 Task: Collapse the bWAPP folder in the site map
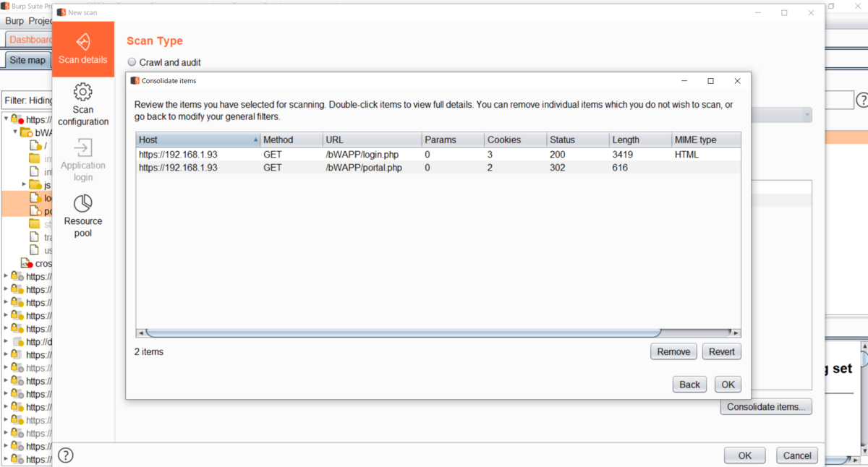click(x=15, y=132)
